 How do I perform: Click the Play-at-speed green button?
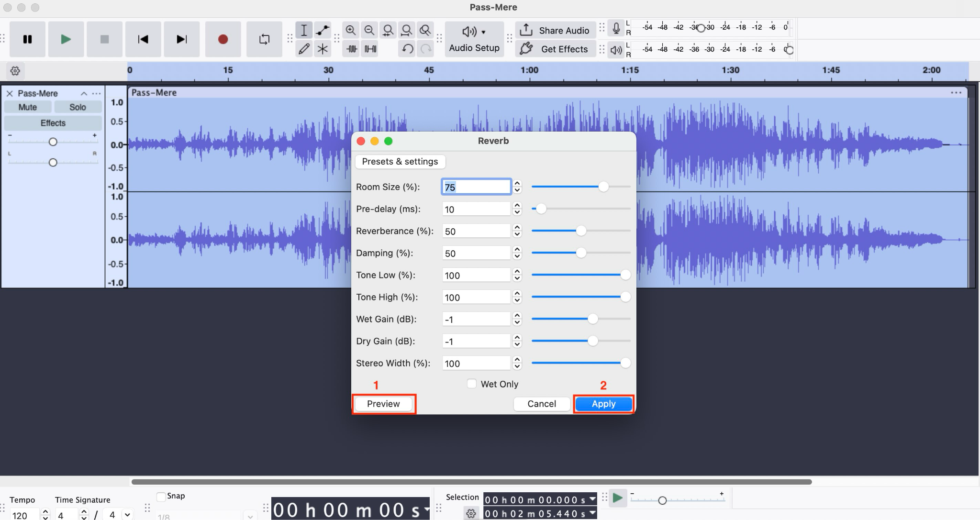(618, 498)
